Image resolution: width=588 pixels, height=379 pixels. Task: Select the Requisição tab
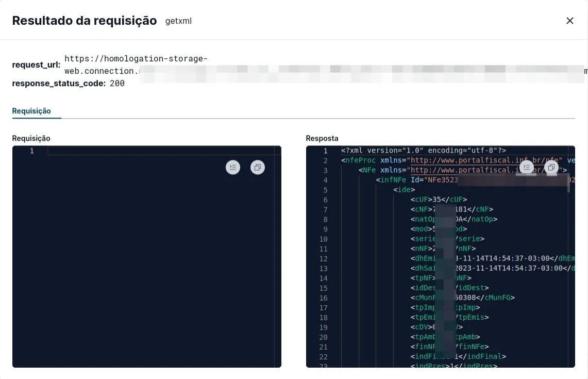(31, 111)
